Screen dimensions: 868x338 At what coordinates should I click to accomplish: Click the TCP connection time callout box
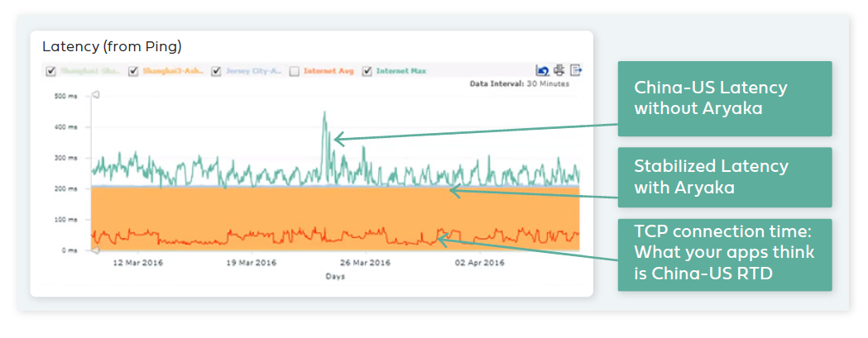point(725,255)
